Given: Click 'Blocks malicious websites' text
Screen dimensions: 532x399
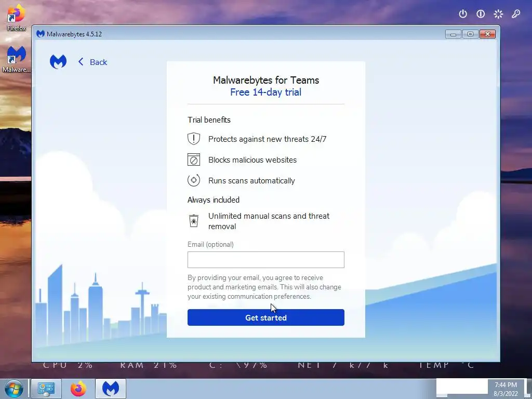Looking at the screenshot, I should click(252, 160).
